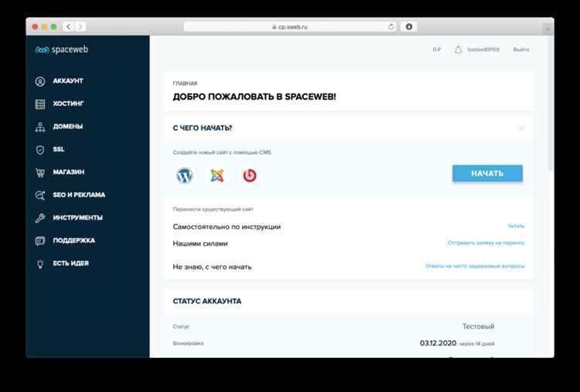
Task: Open the notifications bell
Action: tap(458, 49)
